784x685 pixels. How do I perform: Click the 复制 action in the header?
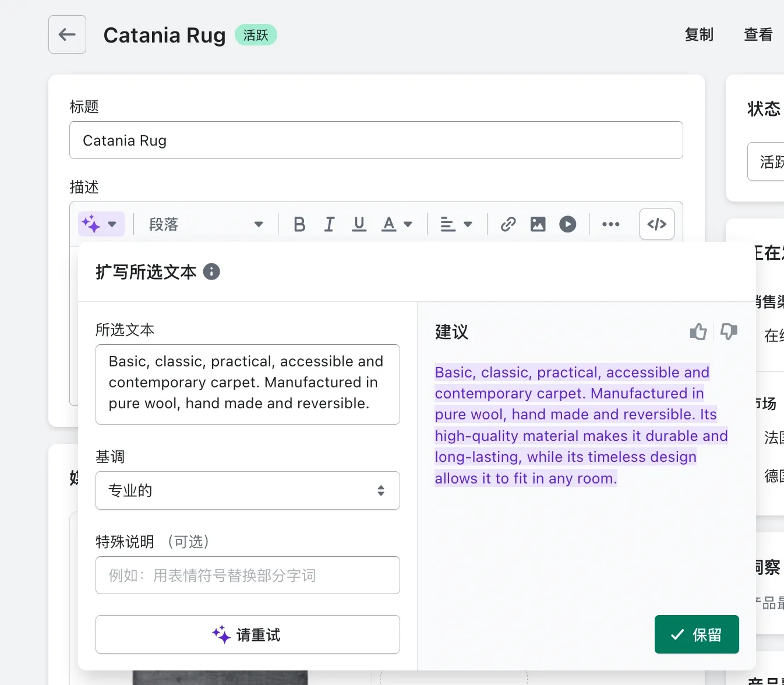pyautogui.click(x=699, y=35)
